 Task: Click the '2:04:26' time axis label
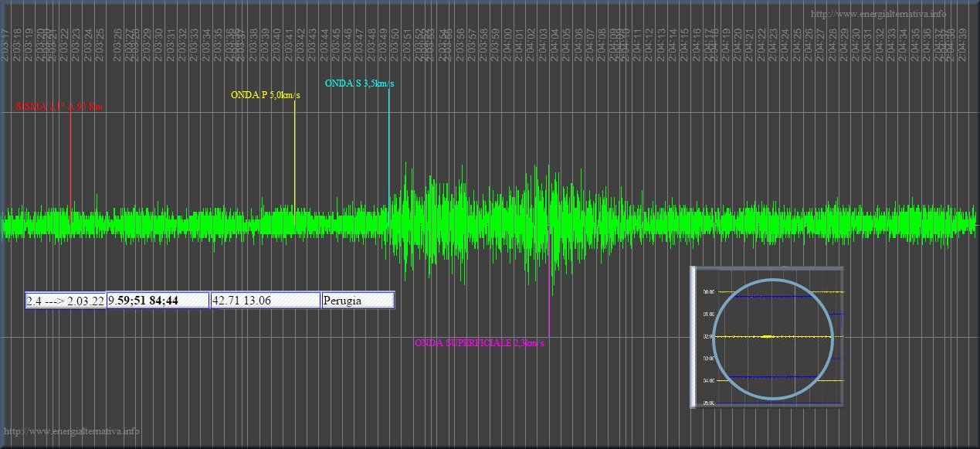click(x=809, y=44)
